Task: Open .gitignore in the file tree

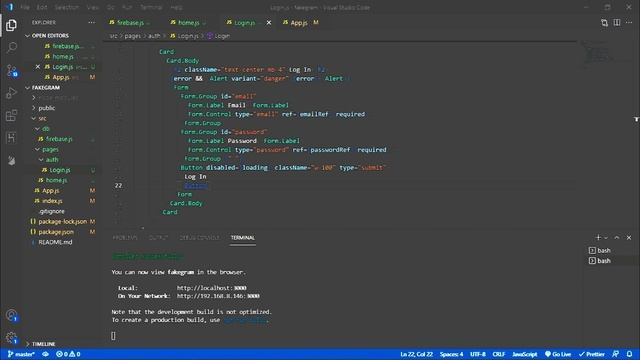Action: click(52, 211)
